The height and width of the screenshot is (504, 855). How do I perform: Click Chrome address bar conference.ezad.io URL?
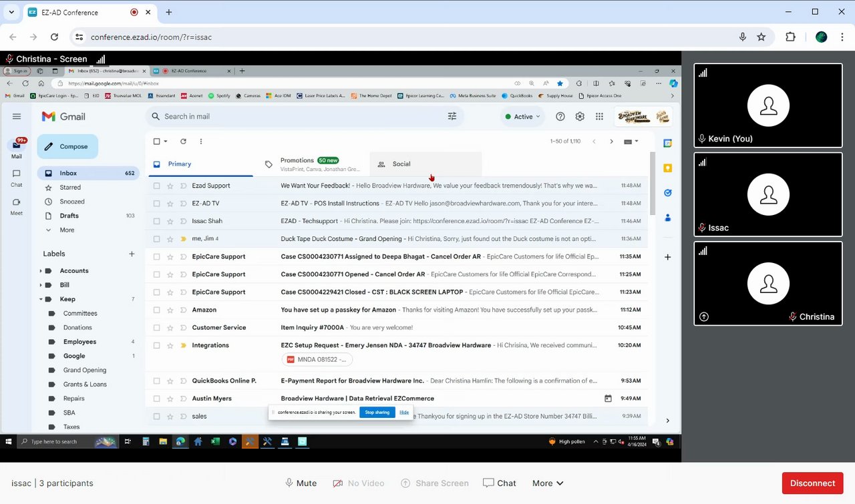(151, 37)
